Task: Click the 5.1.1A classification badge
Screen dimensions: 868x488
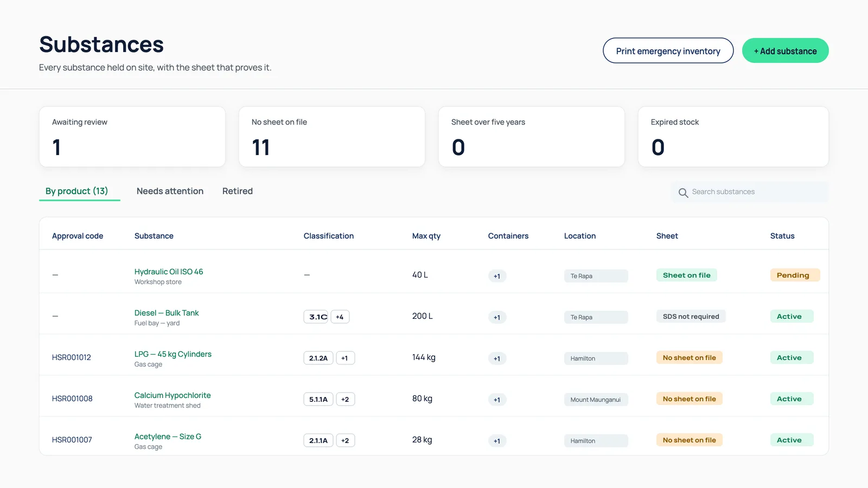Action: click(x=318, y=399)
